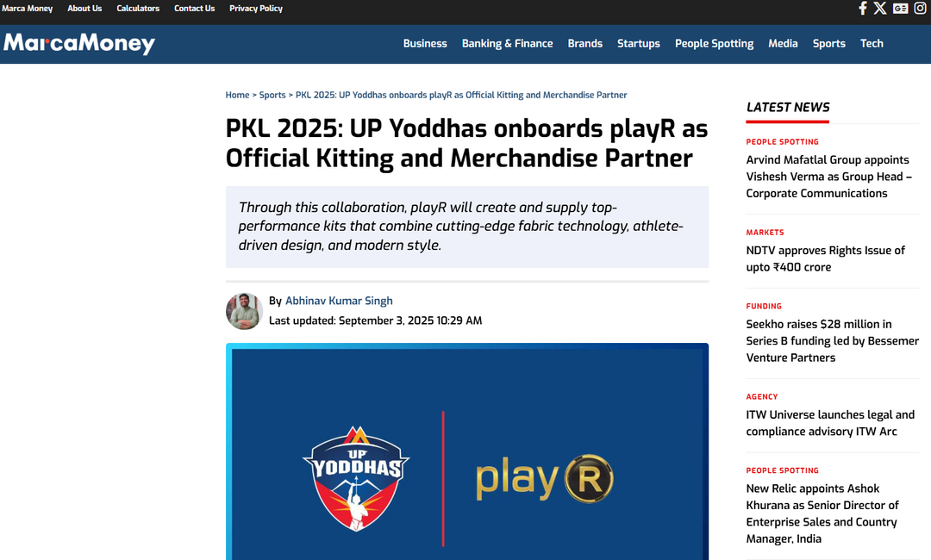Go to the Startups section
The width and height of the screenshot is (931, 560).
(638, 43)
